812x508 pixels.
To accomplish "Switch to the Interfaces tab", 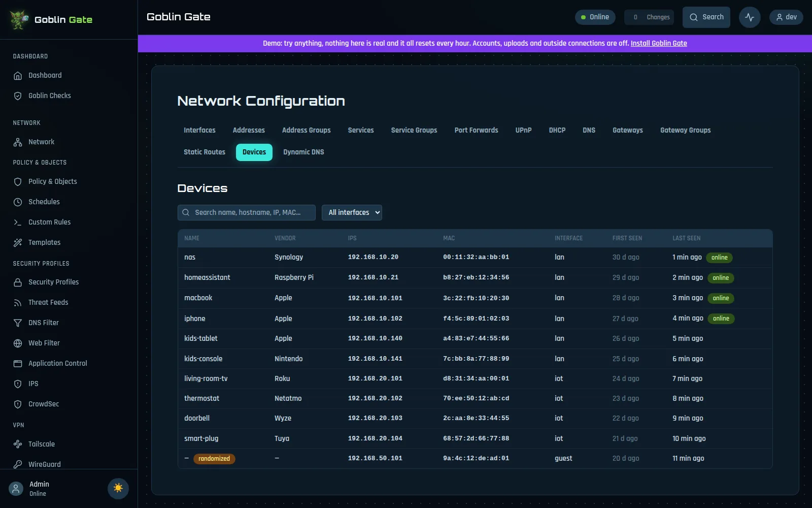I will [x=199, y=131].
